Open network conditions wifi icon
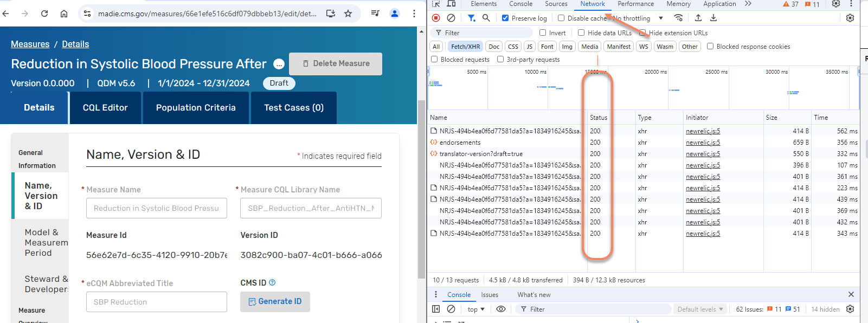 tap(678, 18)
